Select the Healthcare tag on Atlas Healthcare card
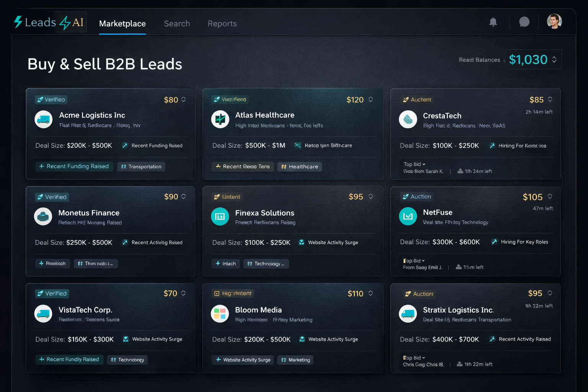The height and width of the screenshot is (392, 588). pos(300,167)
